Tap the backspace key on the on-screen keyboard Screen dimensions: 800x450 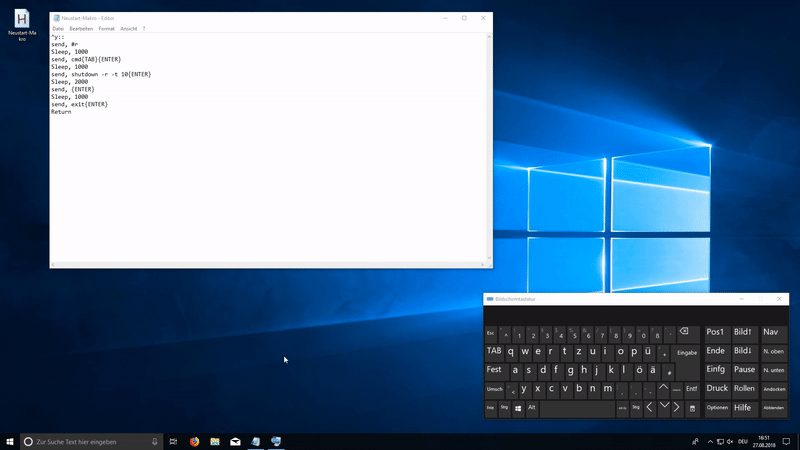[687, 334]
